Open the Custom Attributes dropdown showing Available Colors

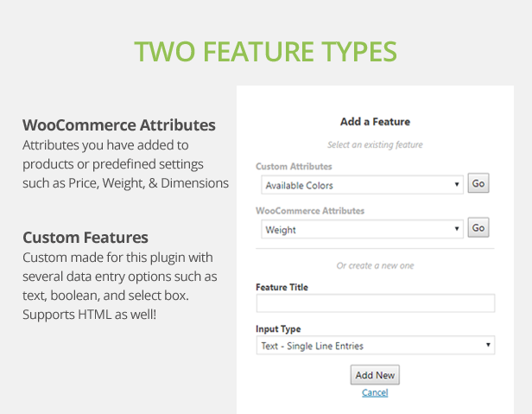(x=362, y=185)
